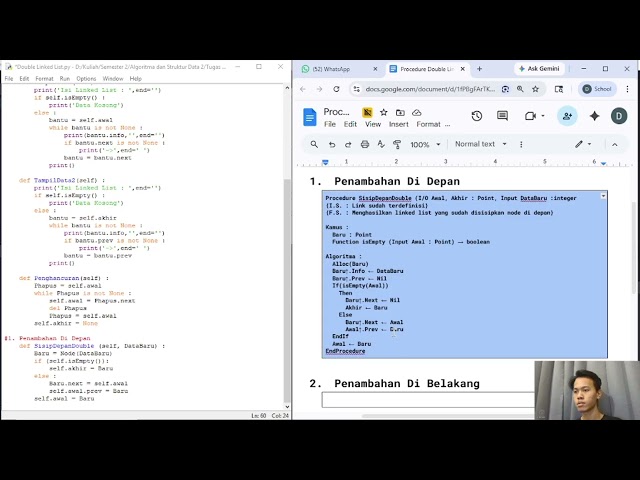
Task: Activate the paint format tool
Action: click(x=397, y=144)
